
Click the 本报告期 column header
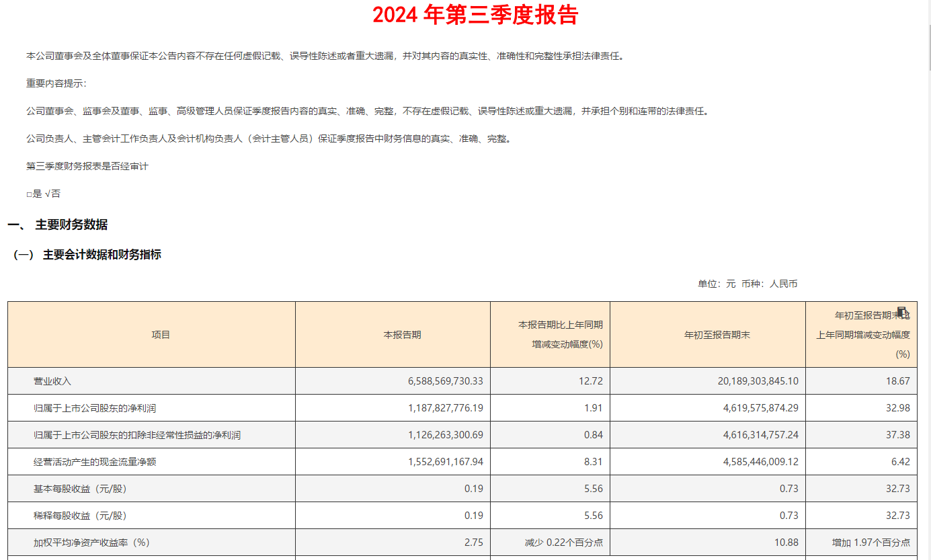coord(402,335)
